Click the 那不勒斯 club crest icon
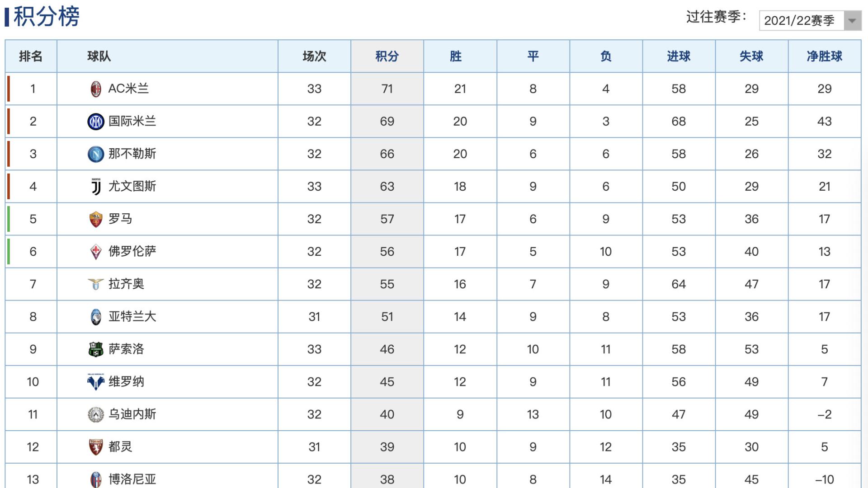This screenshot has width=868, height=488. pos(96,154)
